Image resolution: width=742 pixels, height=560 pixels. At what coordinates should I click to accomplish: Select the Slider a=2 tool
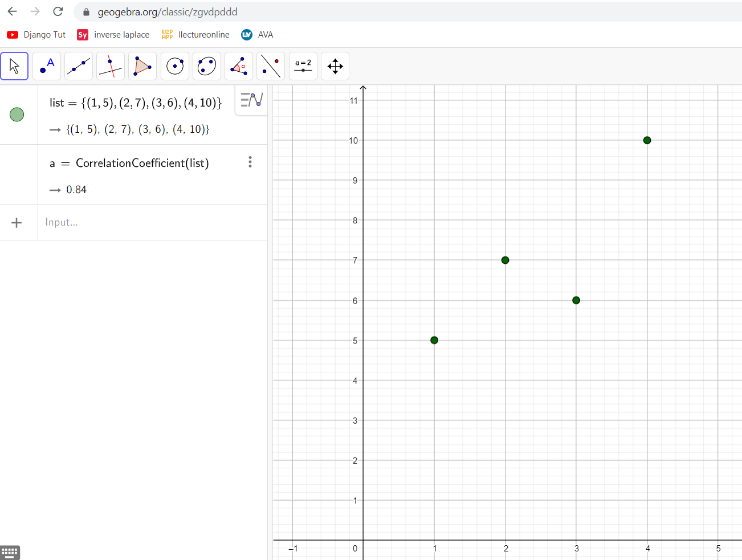pyautogui.click(x=303, y=66)
